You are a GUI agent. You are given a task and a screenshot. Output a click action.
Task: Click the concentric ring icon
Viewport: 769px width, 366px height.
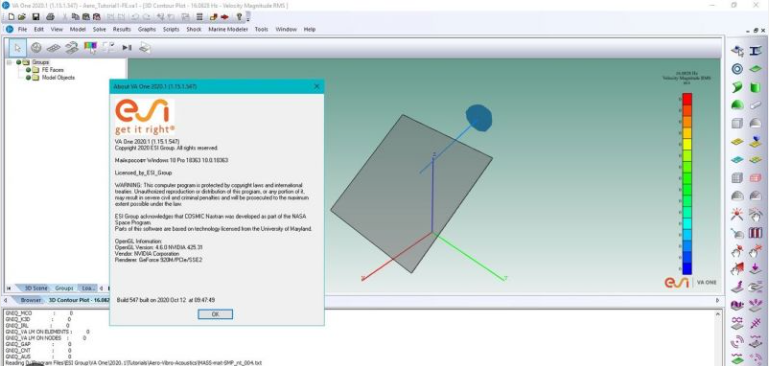tap(737, 69)
